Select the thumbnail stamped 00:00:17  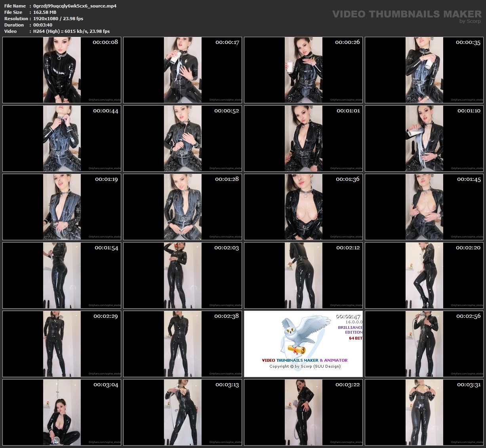[x=183, y=70]
